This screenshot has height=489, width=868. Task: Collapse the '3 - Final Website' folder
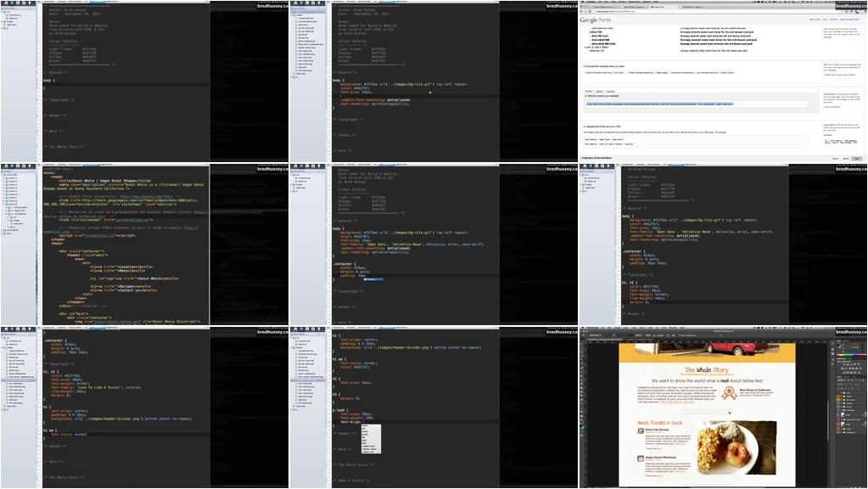pos(6,214)
